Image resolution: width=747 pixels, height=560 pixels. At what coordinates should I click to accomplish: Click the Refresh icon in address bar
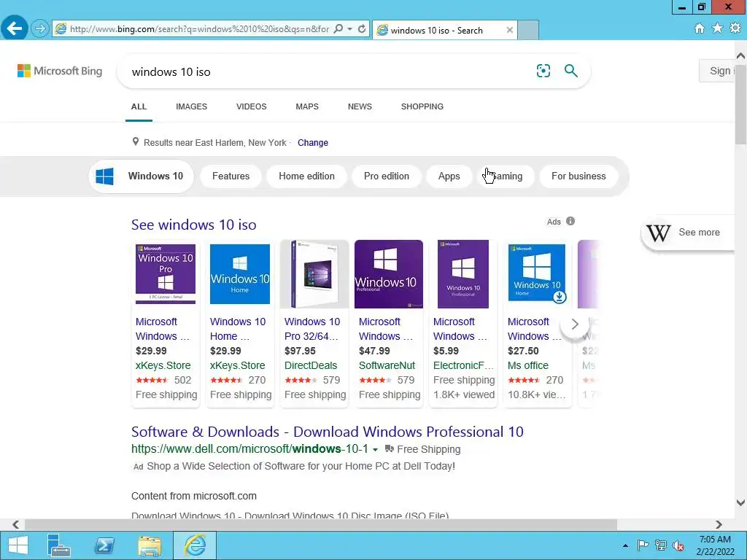pos(362,29)
